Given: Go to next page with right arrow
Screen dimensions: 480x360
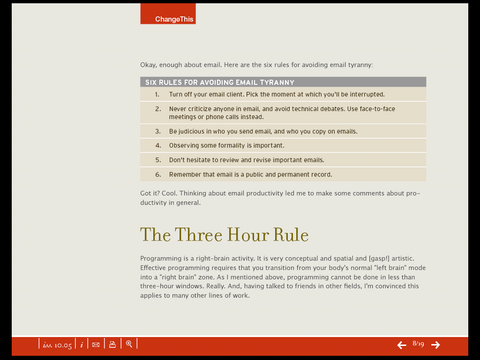Looking at the screenshot, I should click(x=435, y=345).
